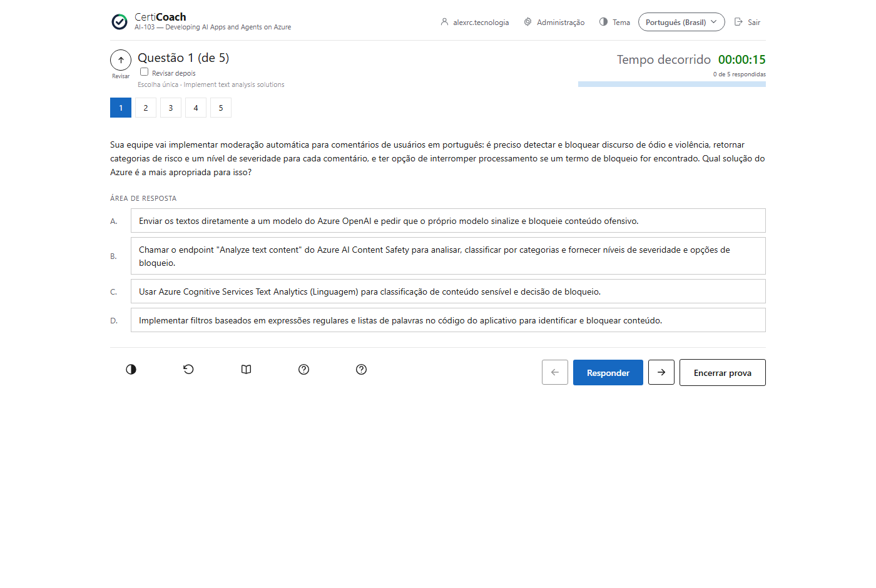Select answer C about Cognitive Services Text Analytics
The height and width of the screenshot is (588, 876).
tap(448, 291)
